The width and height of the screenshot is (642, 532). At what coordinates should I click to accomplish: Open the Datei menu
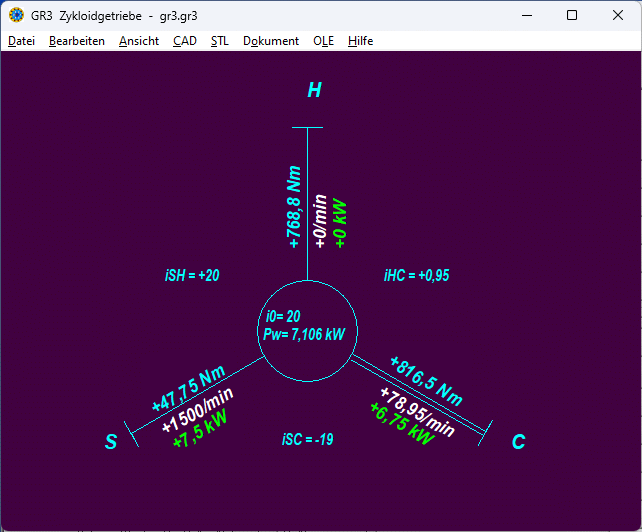(21, 41)
